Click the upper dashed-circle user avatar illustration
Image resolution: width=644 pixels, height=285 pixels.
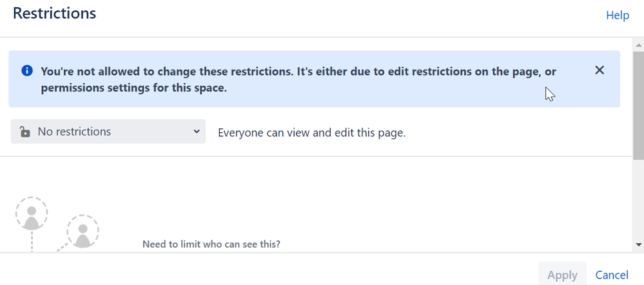(32, 213)
